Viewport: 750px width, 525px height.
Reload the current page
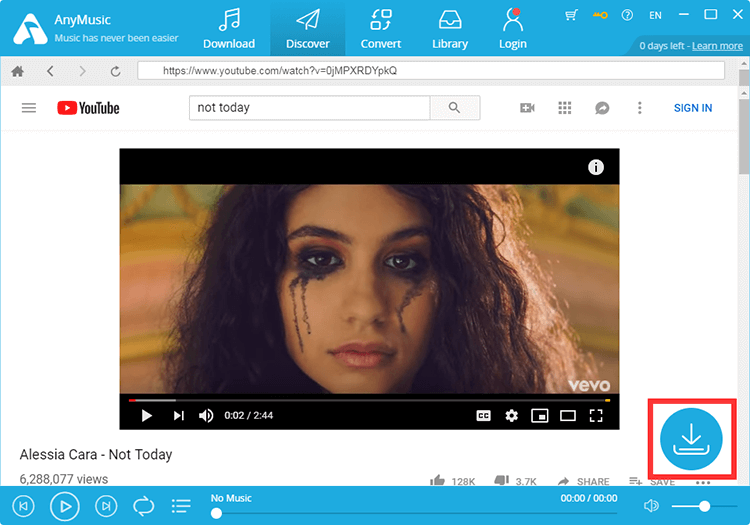115,71
